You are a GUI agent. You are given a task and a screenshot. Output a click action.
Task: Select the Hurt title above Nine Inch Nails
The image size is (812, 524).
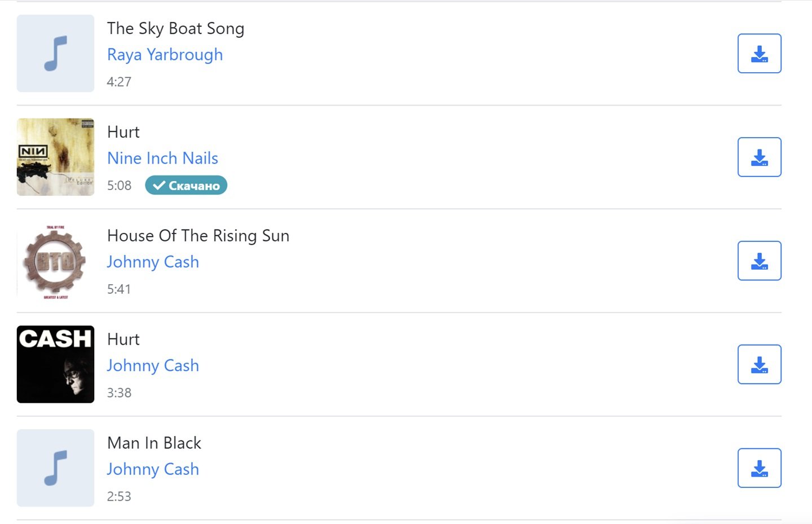123,132
